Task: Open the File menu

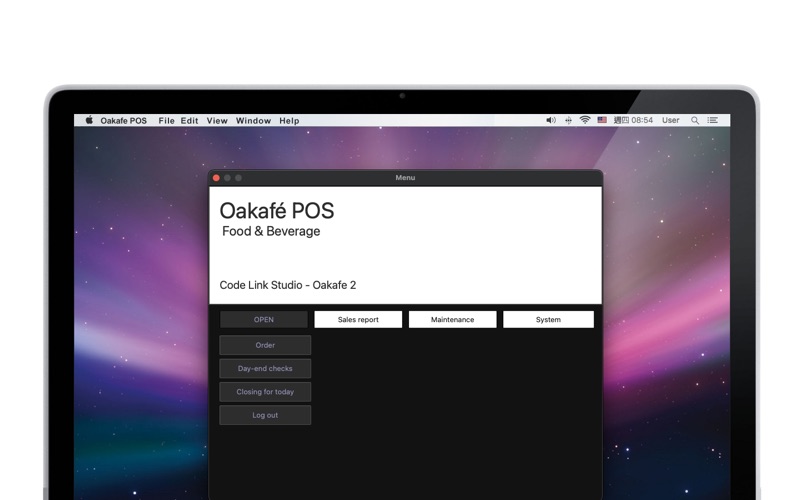Action: click(166, 120)
